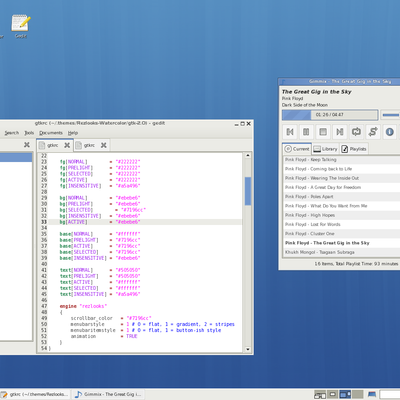Select Pink Floyd - Cluster One track

tap(342, 234)
